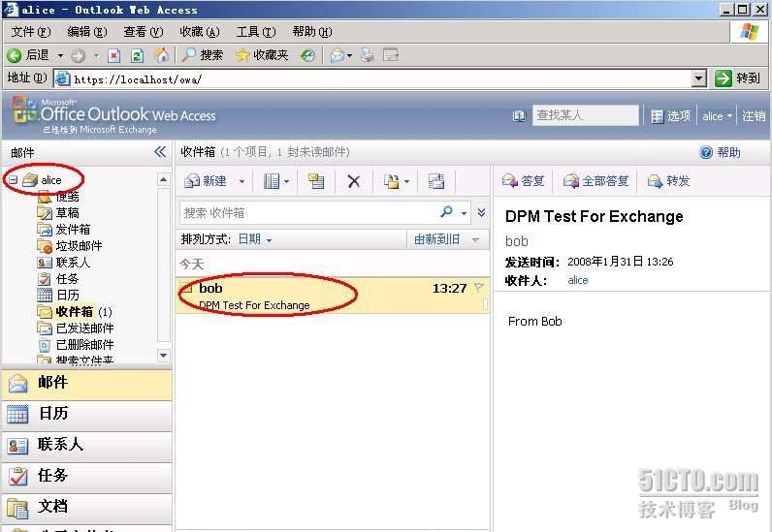Click the Help (帮助) icon
This screenshot has height=532, width=772.
pos(706,152)
